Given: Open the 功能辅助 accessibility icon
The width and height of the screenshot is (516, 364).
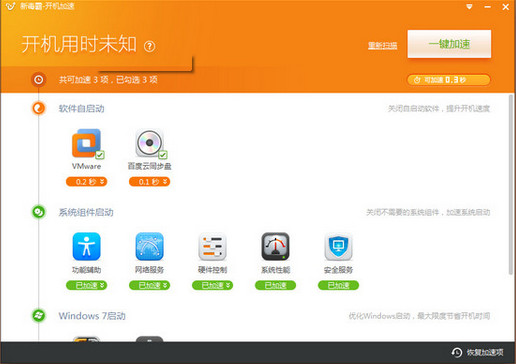Looking at the screenshot, I should click(x=86, y=246).
